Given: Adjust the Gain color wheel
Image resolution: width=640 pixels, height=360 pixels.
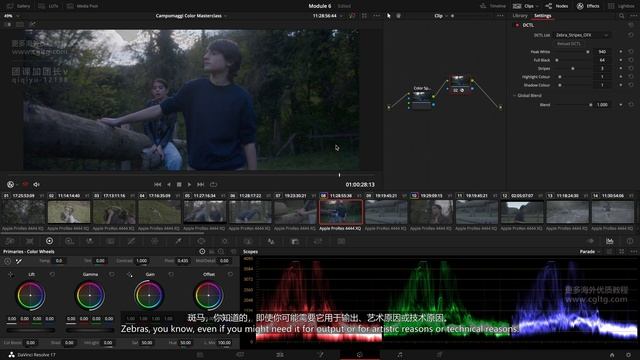Looking at the screenshot, I should [x=149, y=295].
